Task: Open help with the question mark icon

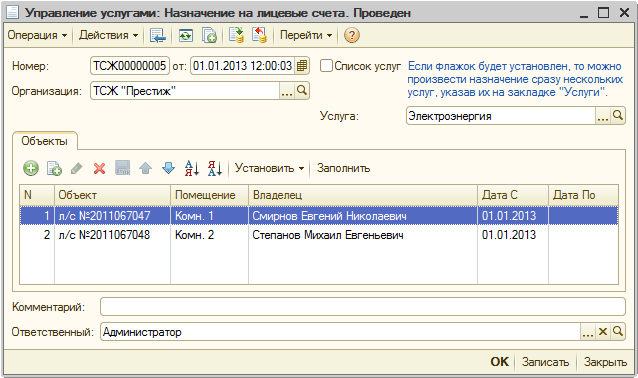Action: coord(352,35)
